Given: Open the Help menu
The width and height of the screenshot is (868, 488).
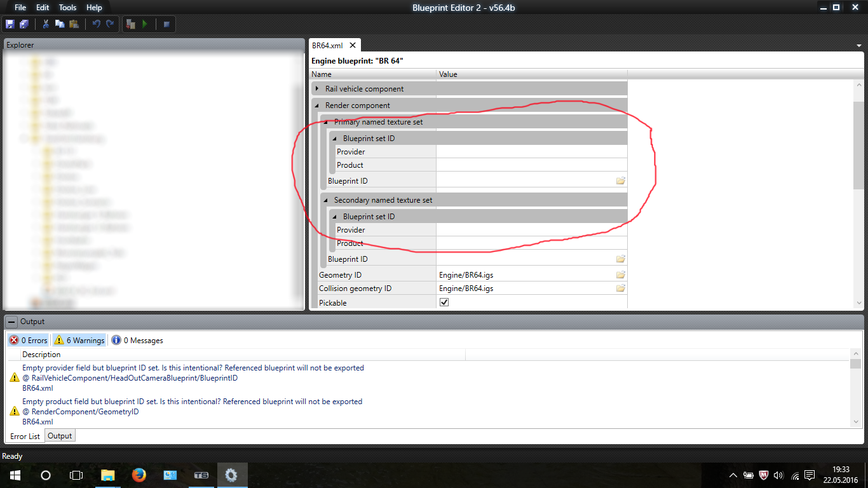Looking at the screenshot, I should [x=94, y=8].
